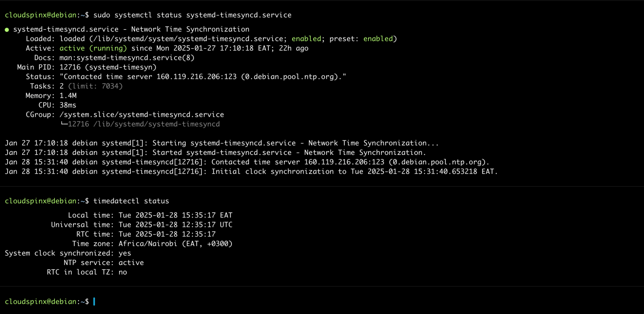
Task: Select the Memory value 1.4M
Action: click(x=68, y=96)
